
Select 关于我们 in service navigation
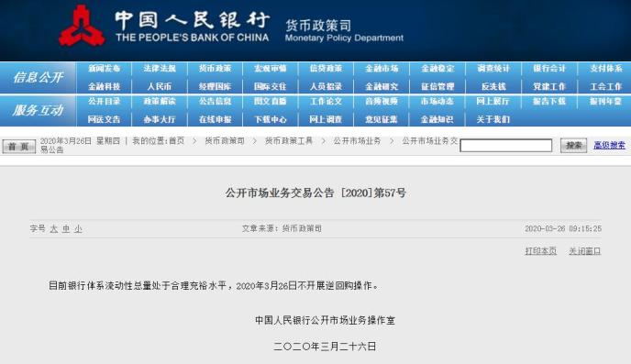(493, 119)
